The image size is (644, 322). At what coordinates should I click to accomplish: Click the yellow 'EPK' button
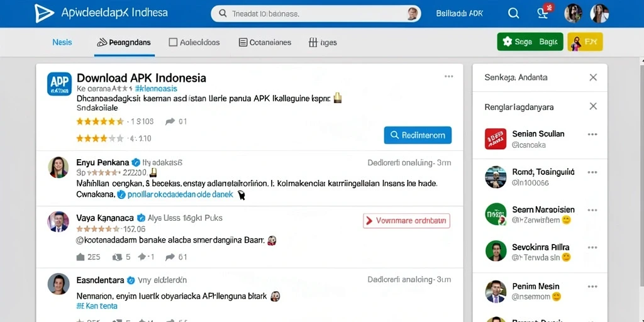(x=585, y=42)
